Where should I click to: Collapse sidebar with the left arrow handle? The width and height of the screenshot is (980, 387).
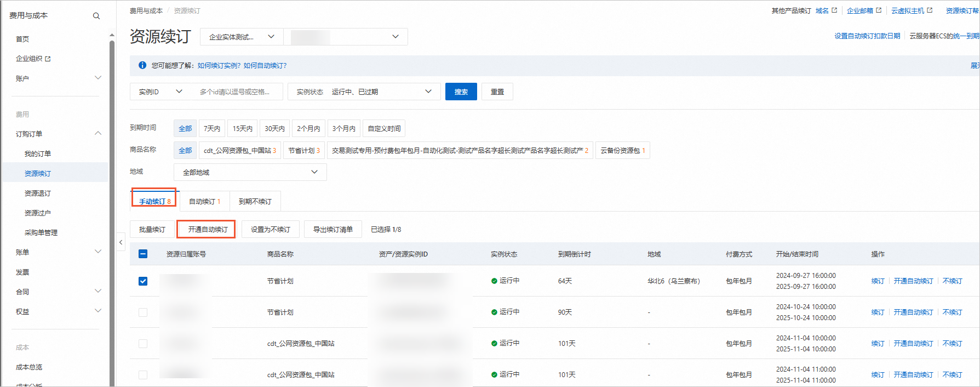click(121, 242)
